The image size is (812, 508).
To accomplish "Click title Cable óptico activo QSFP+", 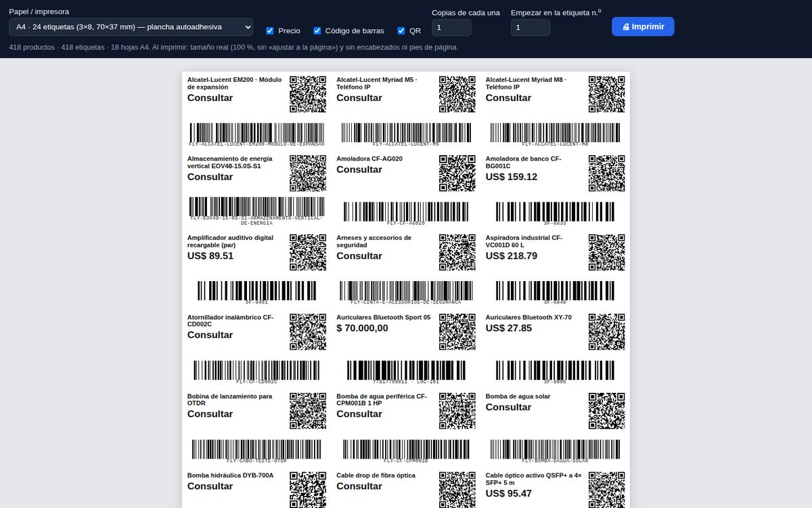I will click(x=533, y=479).
